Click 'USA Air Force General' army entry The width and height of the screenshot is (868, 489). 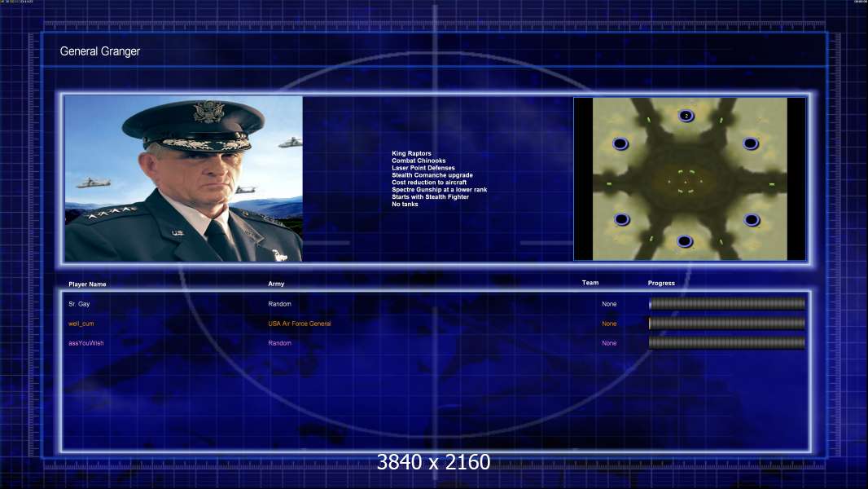tap(300, 324)
